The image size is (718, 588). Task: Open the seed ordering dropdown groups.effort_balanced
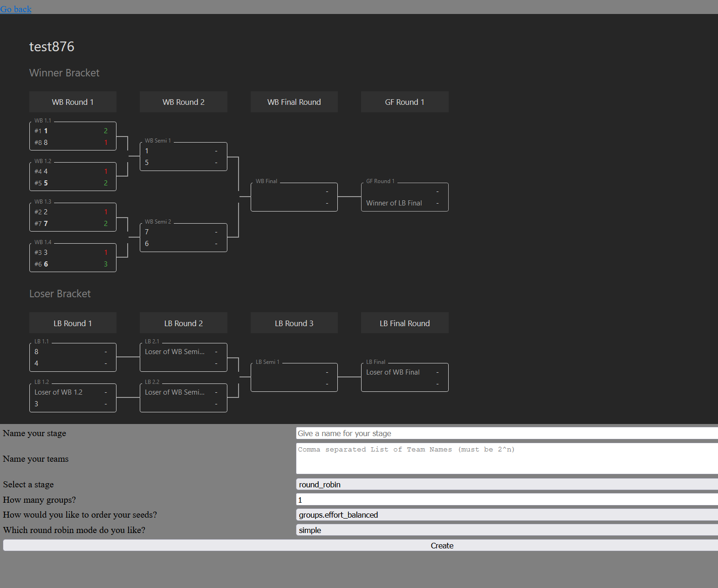506,514
